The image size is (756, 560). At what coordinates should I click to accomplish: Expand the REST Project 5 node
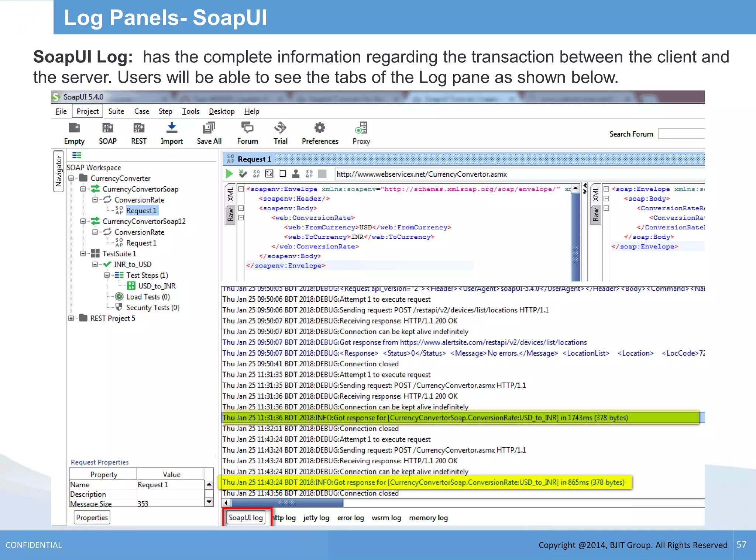[x=71, y=318]
